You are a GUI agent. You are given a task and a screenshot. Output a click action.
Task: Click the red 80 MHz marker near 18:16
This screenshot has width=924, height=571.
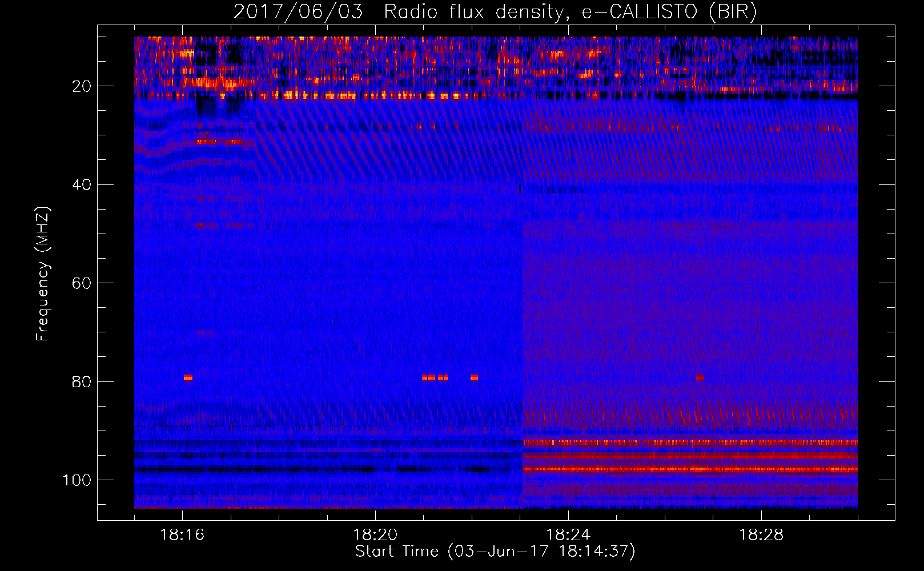point(188,377)
